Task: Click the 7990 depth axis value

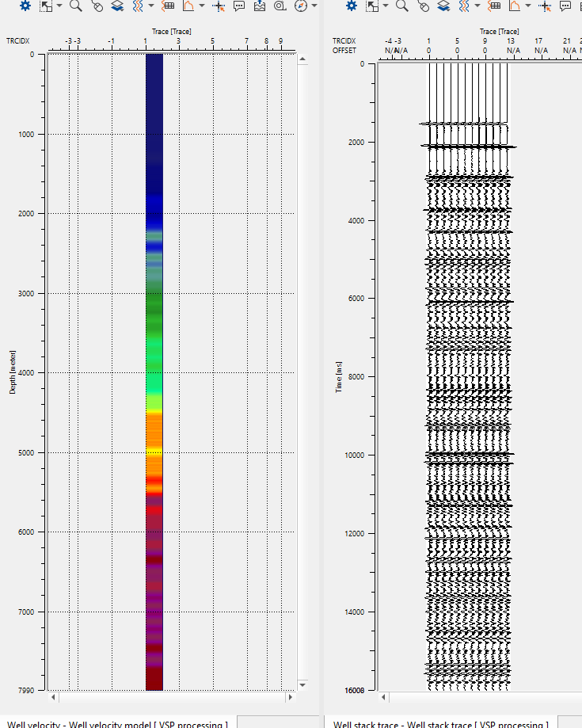Action: pos(26,691)
